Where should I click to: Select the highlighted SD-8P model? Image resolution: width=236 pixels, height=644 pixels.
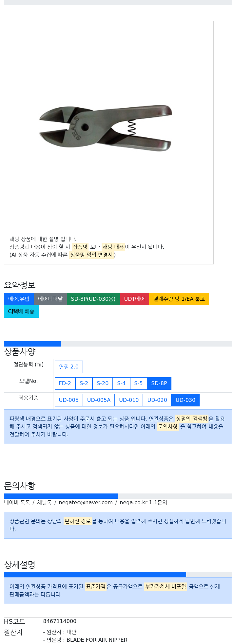tap(159, 384)
